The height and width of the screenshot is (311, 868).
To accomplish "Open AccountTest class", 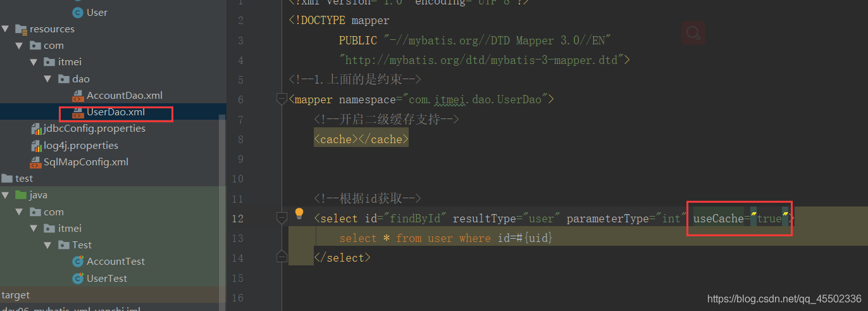I will tap(116, 261).
